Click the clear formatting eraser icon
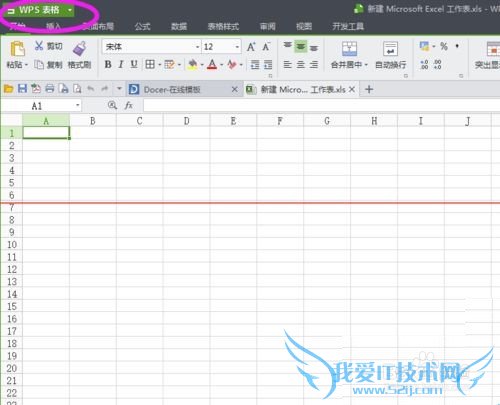This screenshot has width=500, height=405. click(232, 64)
